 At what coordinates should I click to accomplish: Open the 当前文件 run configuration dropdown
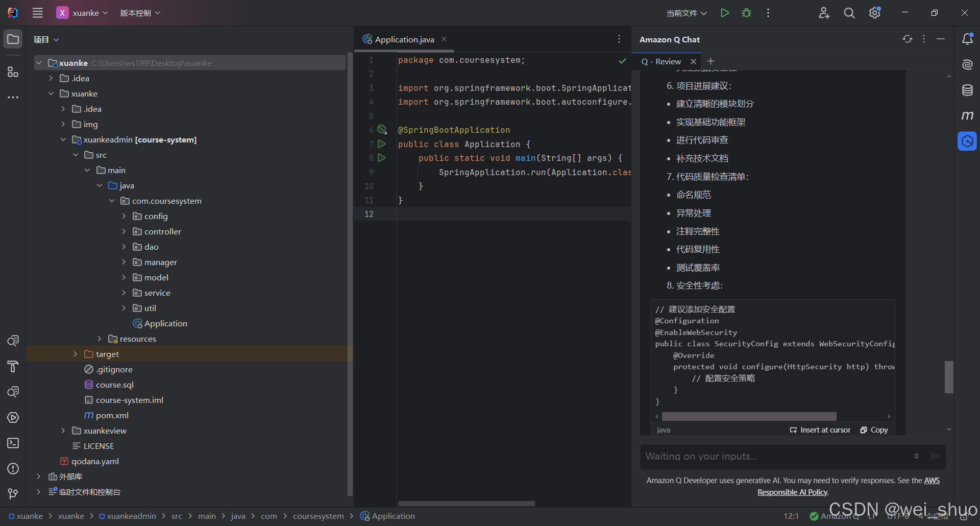[687, 13]
